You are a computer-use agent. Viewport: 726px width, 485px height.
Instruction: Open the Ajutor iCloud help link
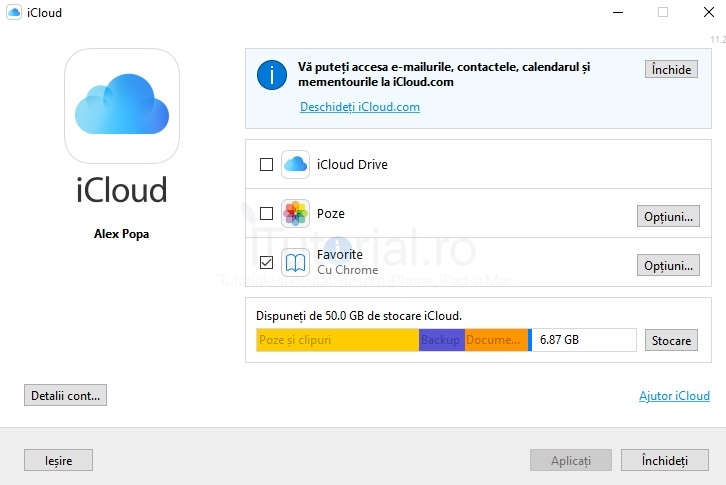(674, 396)
